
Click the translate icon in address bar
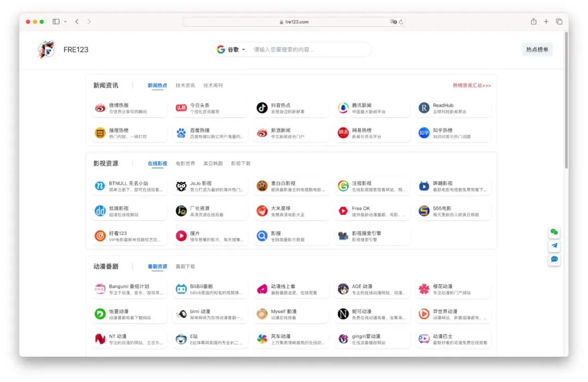(x=393, y=22)
